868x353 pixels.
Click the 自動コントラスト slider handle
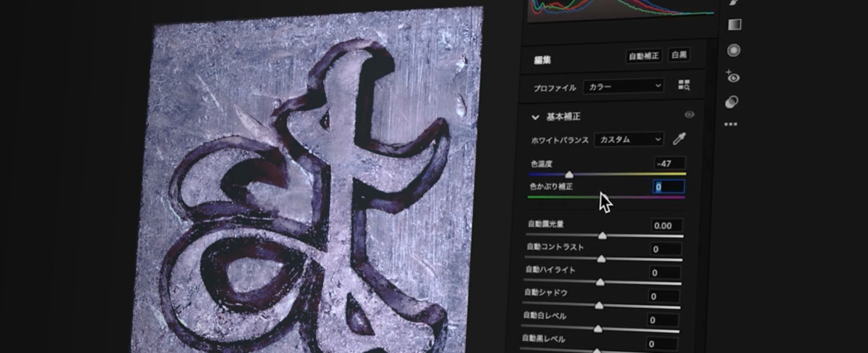click(x=601, y=259)
